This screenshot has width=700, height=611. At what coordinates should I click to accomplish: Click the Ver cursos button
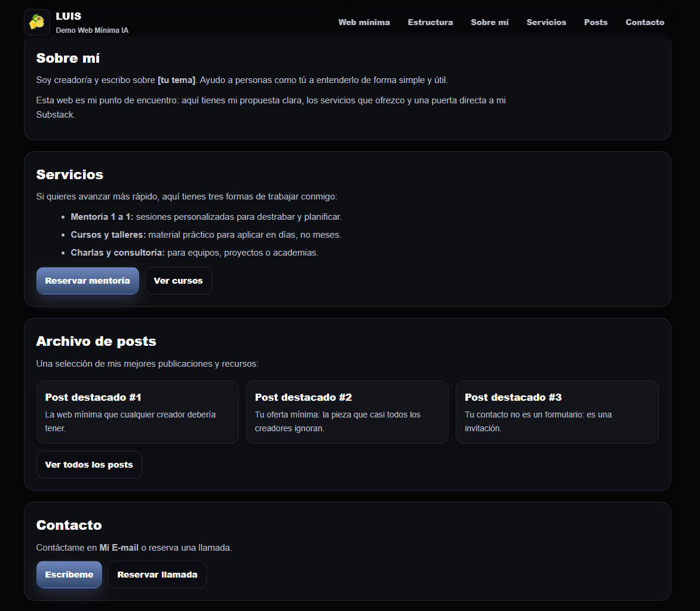pos(178,281)
